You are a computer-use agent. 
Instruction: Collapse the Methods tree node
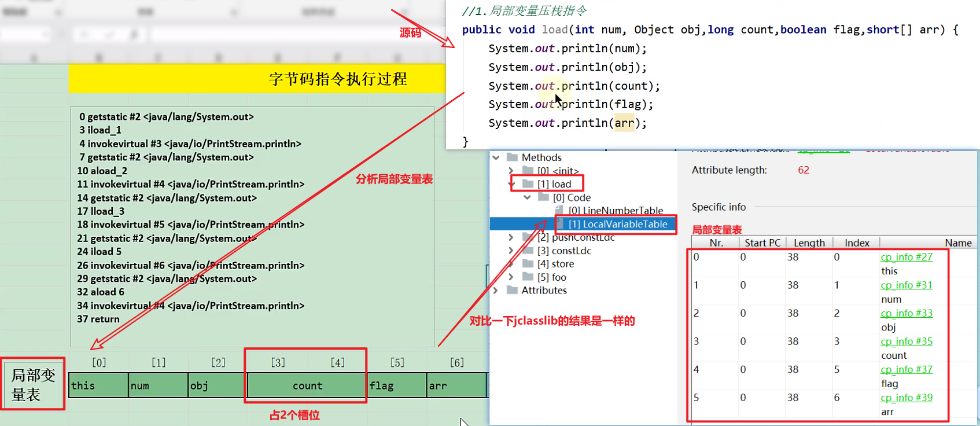[496, 157]
